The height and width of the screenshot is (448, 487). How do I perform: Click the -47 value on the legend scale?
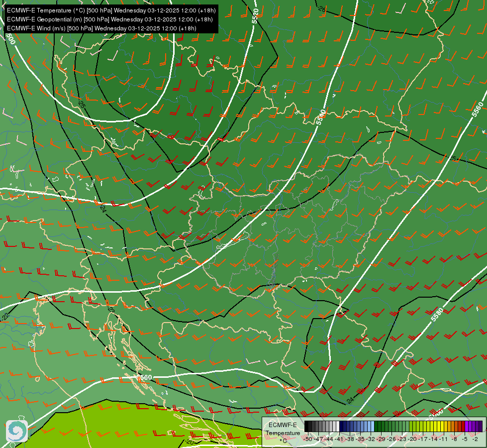point(318,439)
